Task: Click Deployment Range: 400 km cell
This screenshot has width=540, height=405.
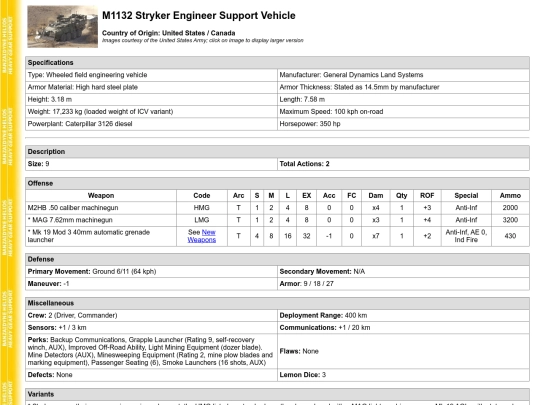Action: tap(403, 315)
